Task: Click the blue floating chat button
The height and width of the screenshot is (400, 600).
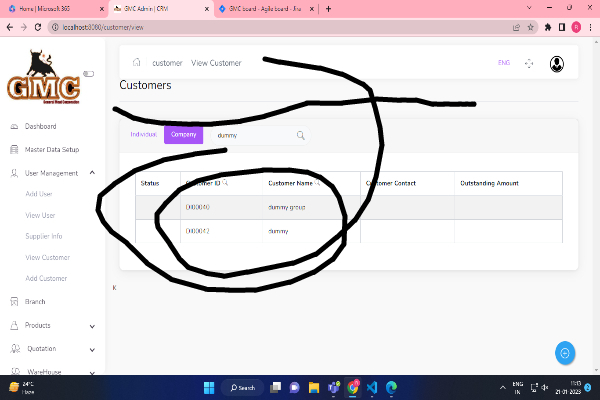Action: coord(565,353)
